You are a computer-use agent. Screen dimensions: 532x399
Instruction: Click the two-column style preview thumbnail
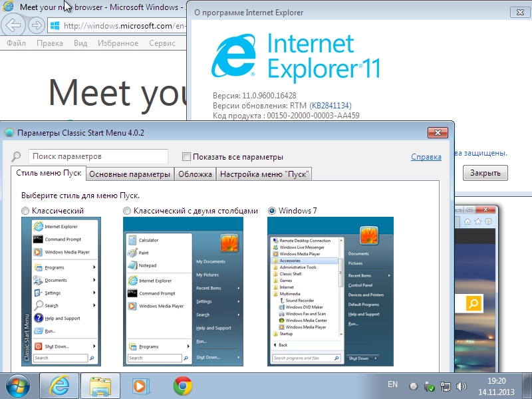[184, 291]
